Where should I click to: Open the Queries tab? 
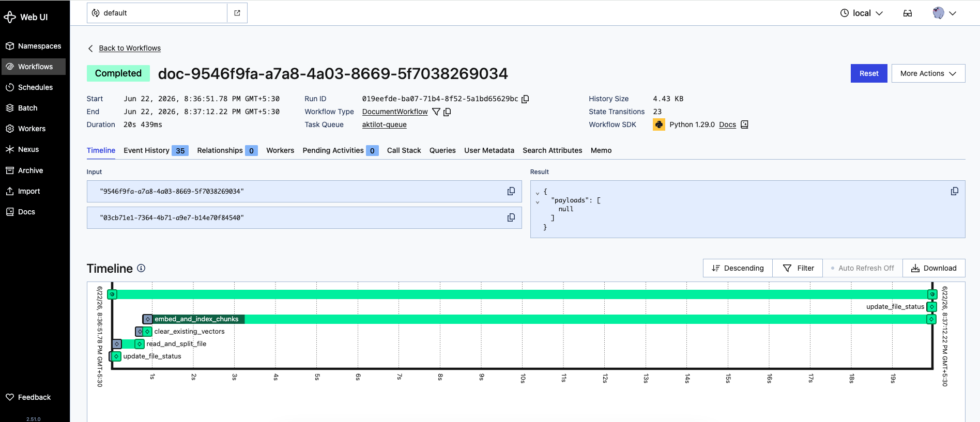442,150
